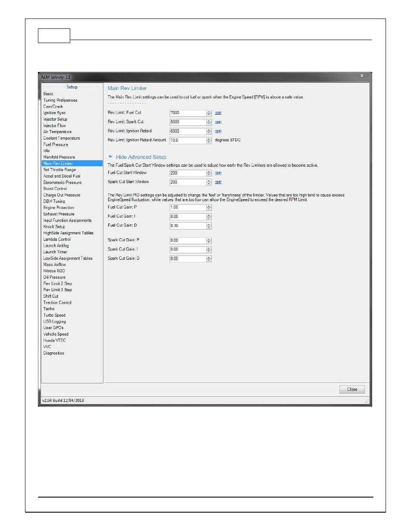Select Manifold Pressure item
The height and width of the screenshot is (532, 411).
59,157
